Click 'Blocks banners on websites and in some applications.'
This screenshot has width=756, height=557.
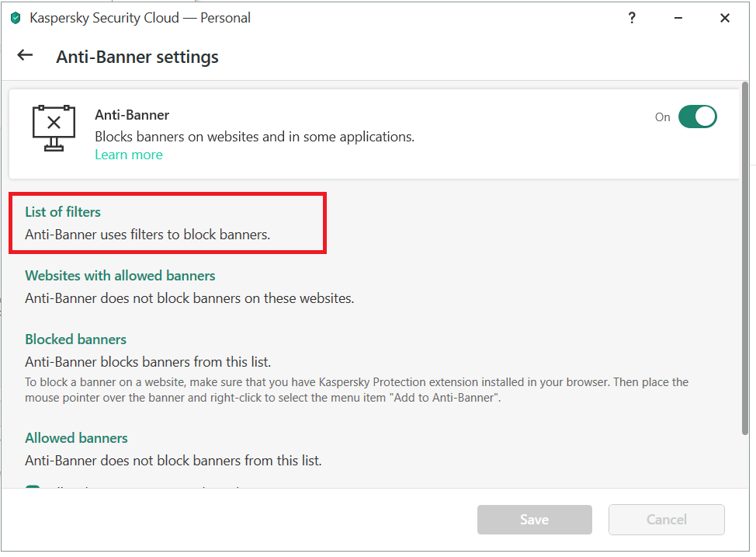[255, 137]
